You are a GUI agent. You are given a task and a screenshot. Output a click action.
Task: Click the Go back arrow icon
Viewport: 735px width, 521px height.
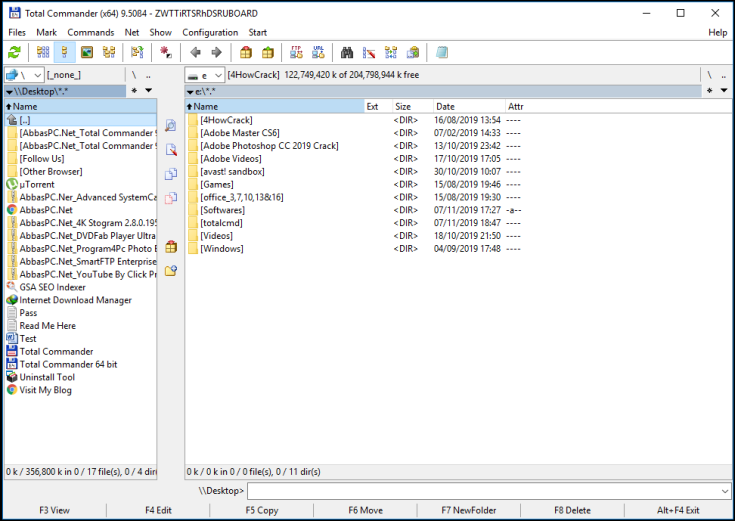[x=195, y=52]
